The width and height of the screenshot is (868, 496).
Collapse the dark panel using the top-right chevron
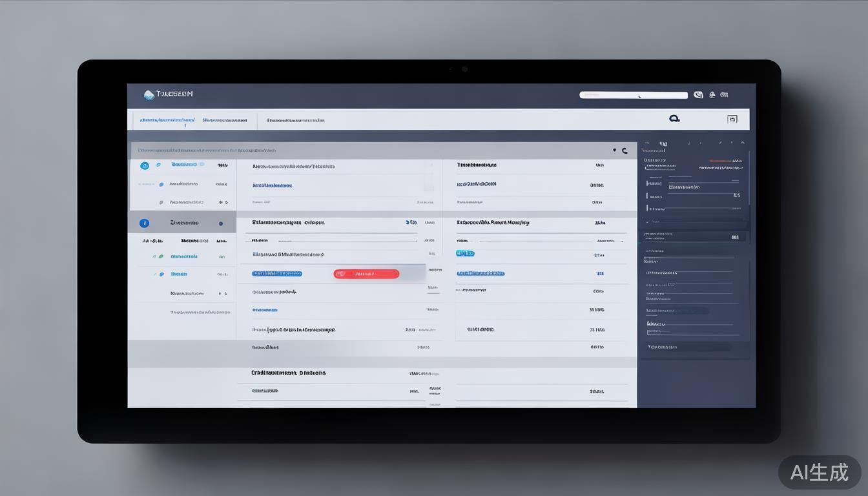coord(743,143)
